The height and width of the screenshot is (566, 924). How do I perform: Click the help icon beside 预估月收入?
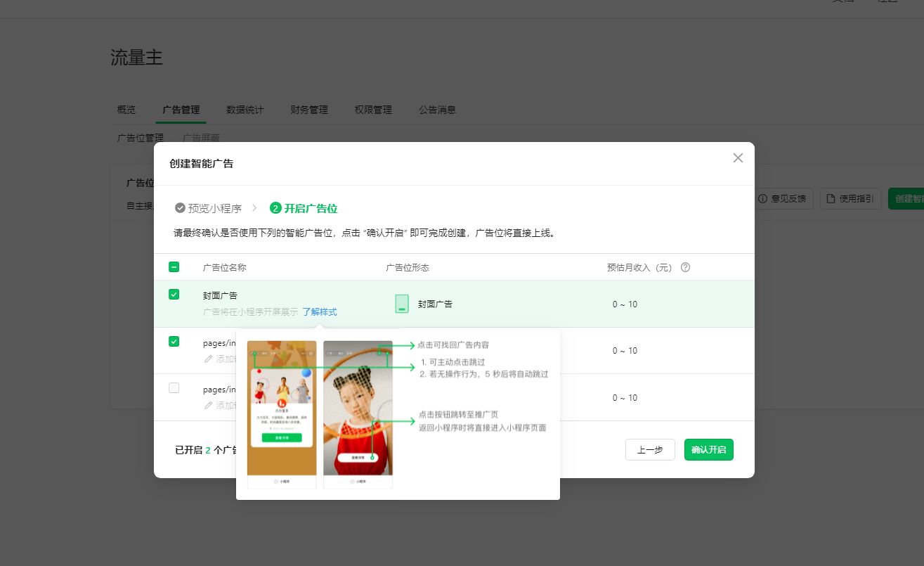pos(685,267)
